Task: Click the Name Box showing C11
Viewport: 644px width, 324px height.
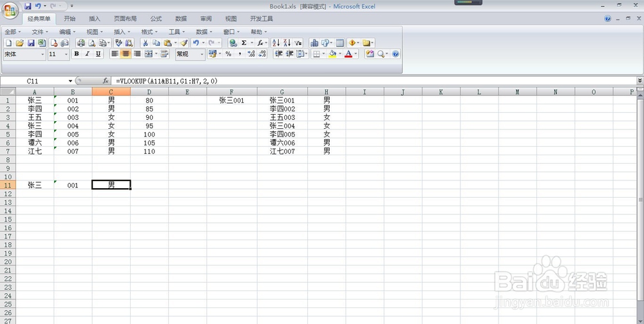Action: [32, 81]
